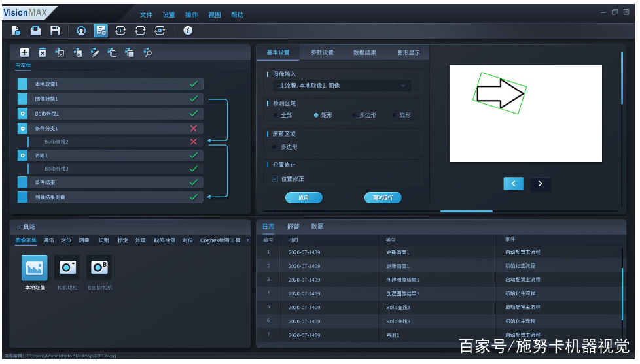Toggle the 位置修正 checkbox
640x364 pixels.
tap(276, 178)
